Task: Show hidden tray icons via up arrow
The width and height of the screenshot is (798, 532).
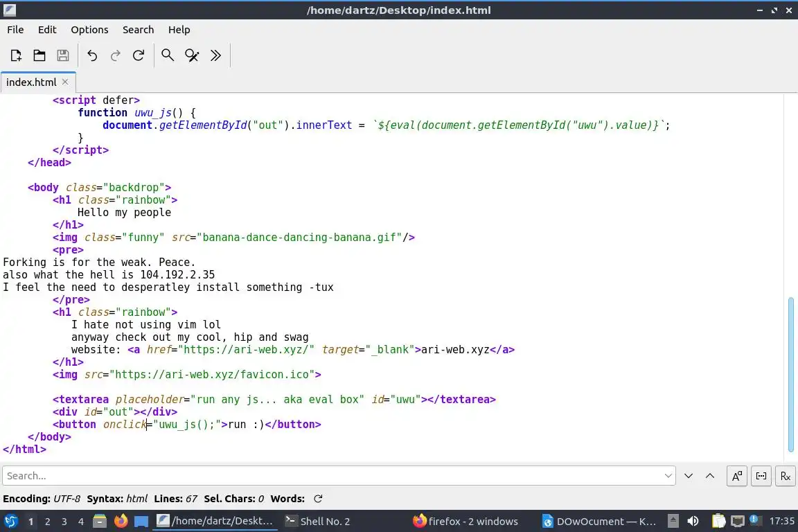Action: coord(673,521)
